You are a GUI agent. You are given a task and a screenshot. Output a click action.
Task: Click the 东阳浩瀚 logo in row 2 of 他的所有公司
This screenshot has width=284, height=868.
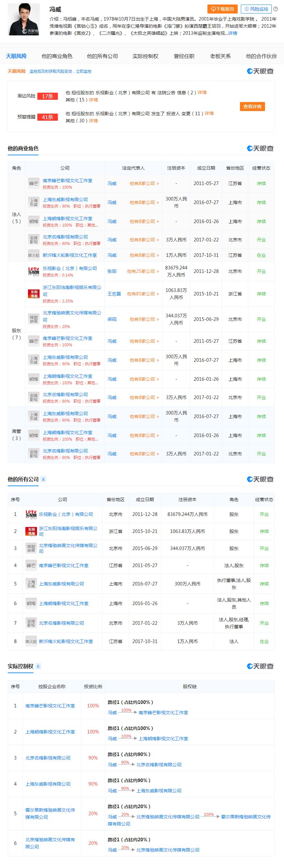[x=31, y=531]
